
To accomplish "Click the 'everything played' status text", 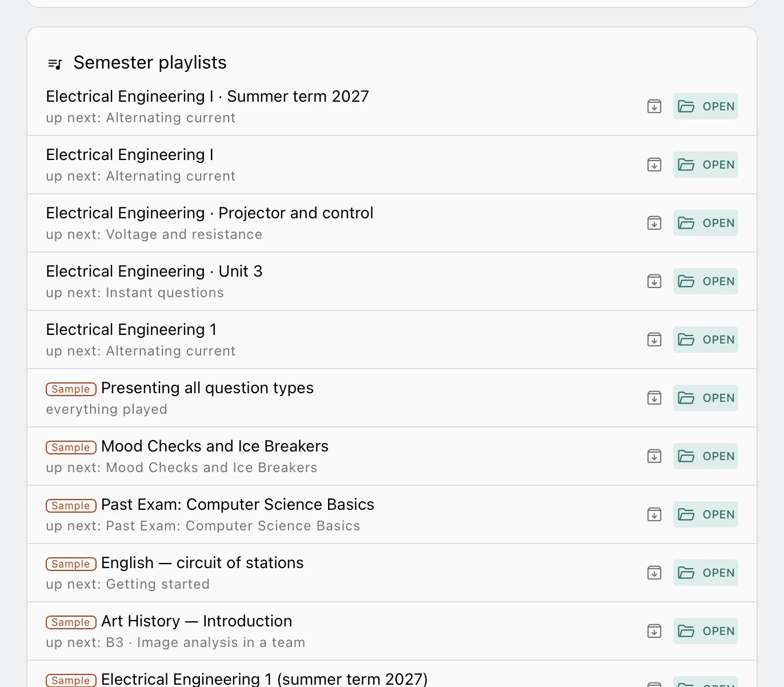I will (107, 409).
